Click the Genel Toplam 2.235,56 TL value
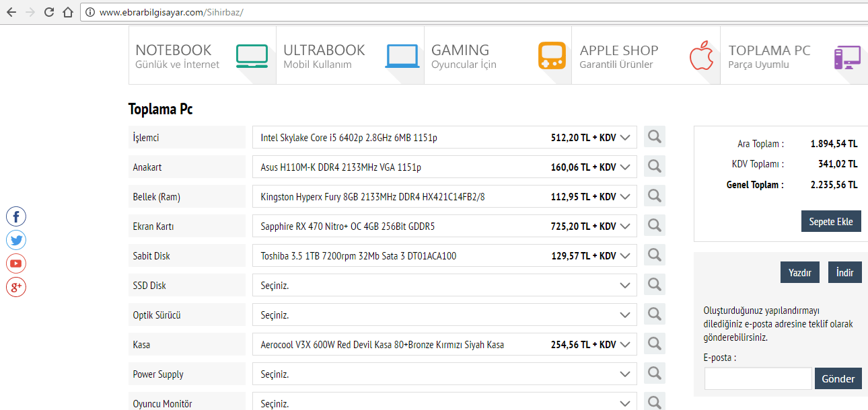This screenshot has width=868, height=410. [834, 185]
